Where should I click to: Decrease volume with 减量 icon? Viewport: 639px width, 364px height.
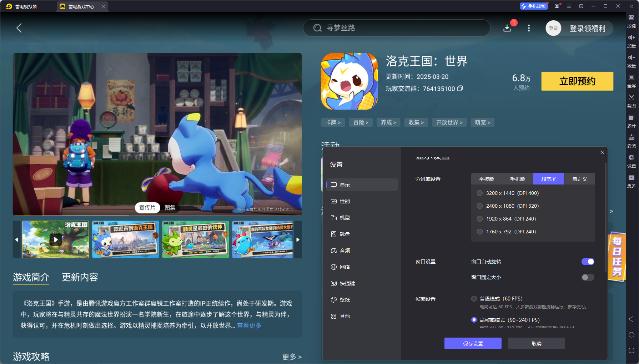pyautogui.click(x=631, y=61)
